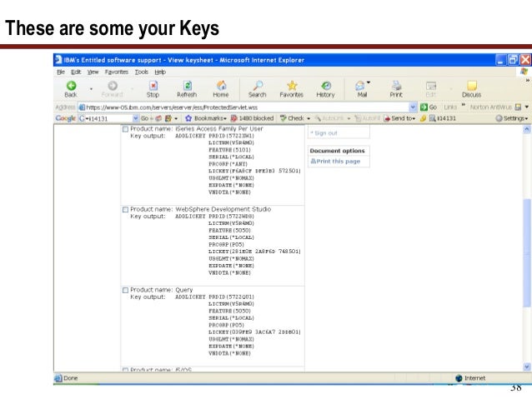Click the PRDID(5722WDS) key line
The height and width of the screenshot is (399, 532).
(x=231, y=217)
